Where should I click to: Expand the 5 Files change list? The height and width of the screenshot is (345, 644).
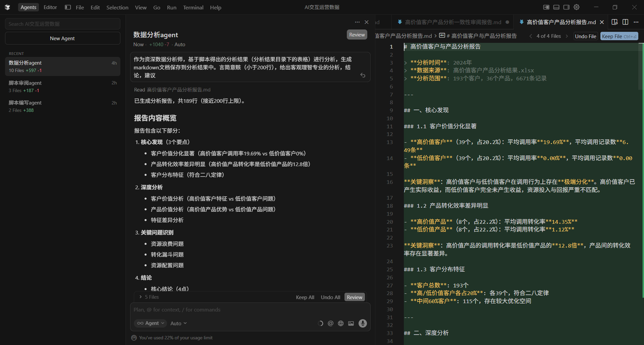click(149, 297)
